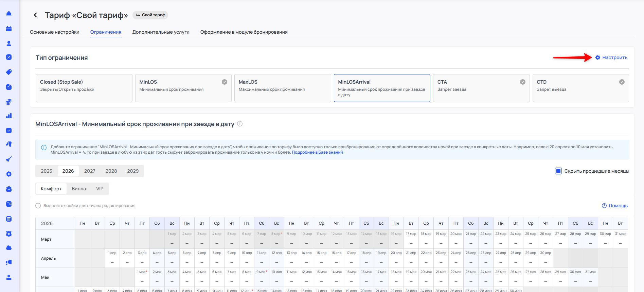Switch to the 'Вилла' room category

point(79,189)
